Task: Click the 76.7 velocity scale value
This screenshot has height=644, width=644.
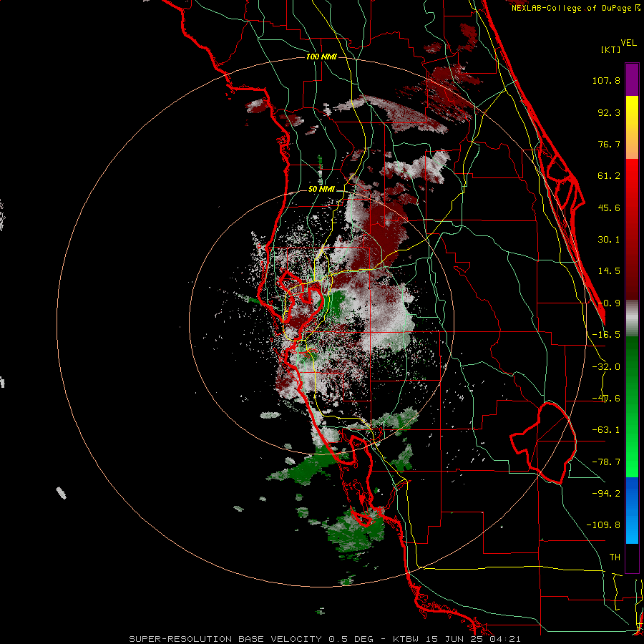Action: click(609, 144)
